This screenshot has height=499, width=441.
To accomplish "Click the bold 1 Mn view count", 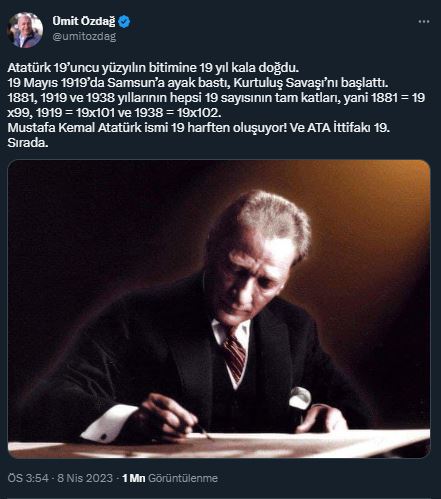I will [134, 478].
